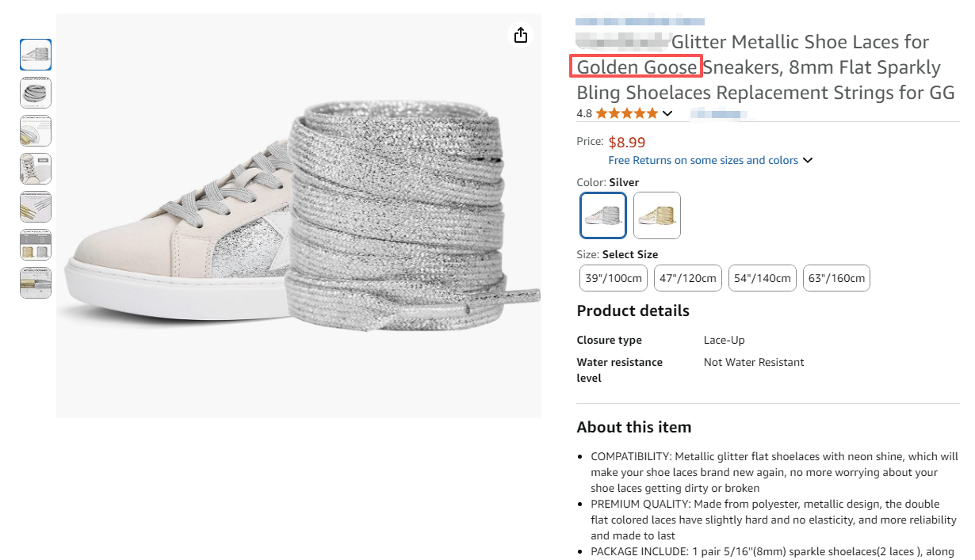The width and height of the screenshot is (975, 560).
Task: View second thumbnail of coiled gray laces
Action: pyautogui.click(x=36, y=93)
